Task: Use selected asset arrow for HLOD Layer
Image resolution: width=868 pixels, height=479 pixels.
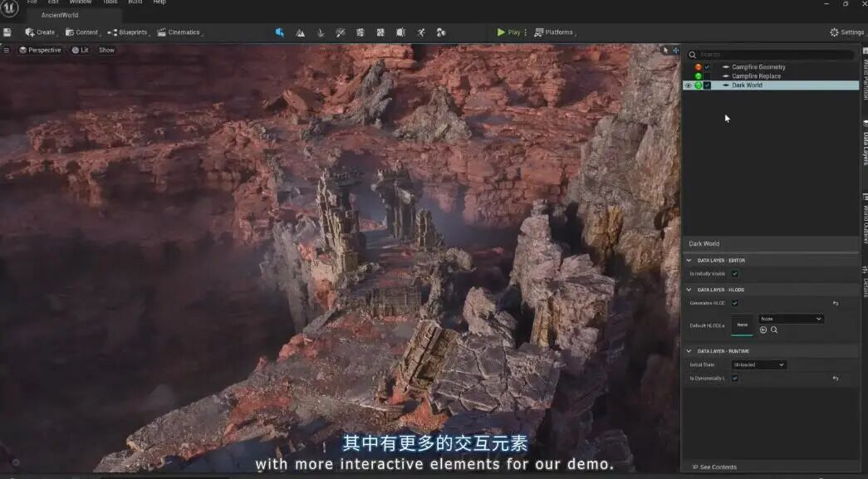Action: point(763,330)
